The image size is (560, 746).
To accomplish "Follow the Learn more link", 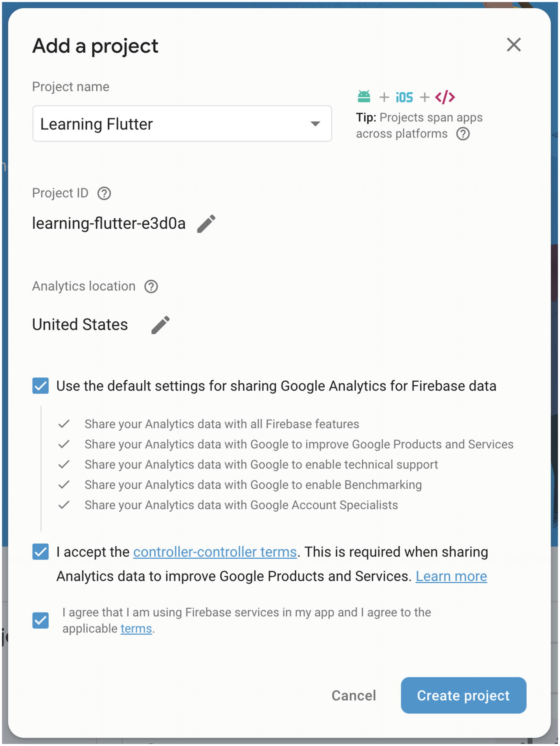I will coord(451,576).
